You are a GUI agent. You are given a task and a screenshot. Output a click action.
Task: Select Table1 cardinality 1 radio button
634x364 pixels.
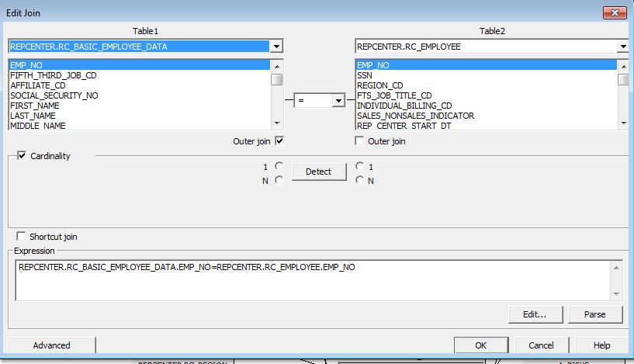coord(279,166)
